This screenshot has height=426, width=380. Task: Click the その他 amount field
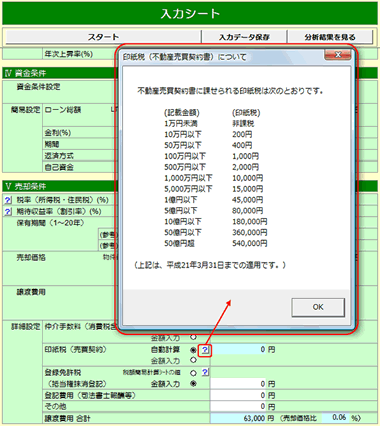(239, 407)
